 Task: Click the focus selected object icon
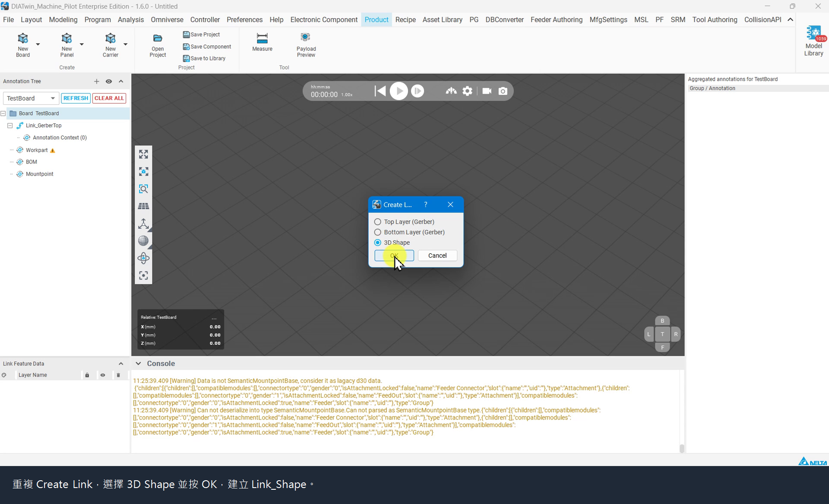tap(143, 171)
